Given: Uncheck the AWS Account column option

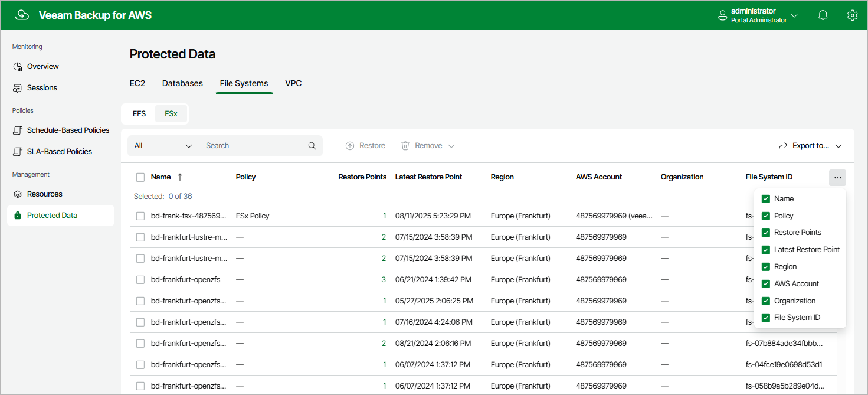Looking at the screenshot, I should (766, 284).
